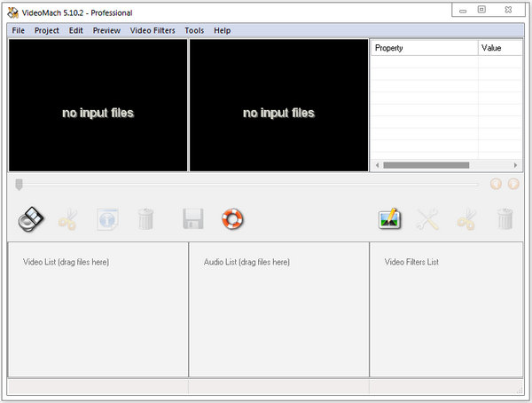This screenshot has width=532, height=403.
Task: Click the filter settings tools icon
Action: point(428,219)
